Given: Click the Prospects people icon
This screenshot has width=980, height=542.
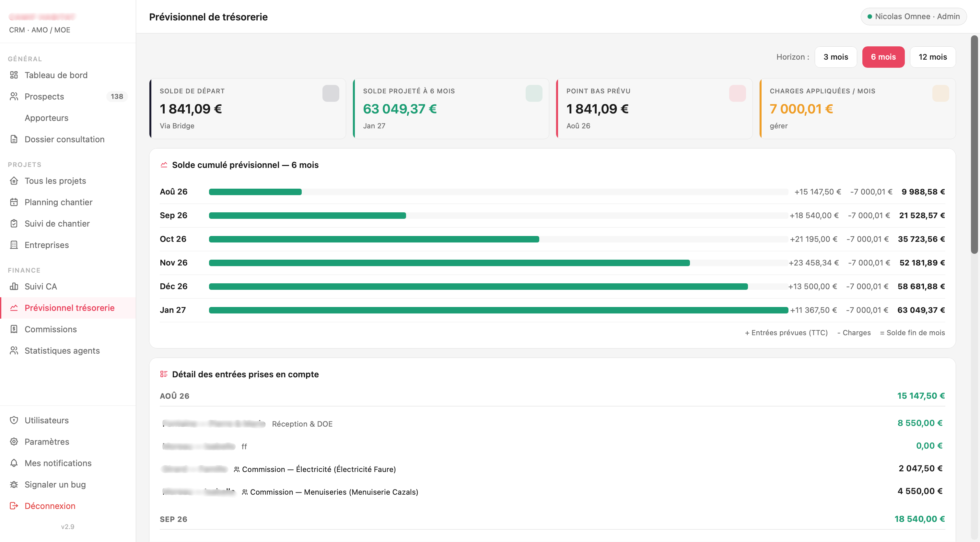Looking at the screenshot, I should point(14,96).
